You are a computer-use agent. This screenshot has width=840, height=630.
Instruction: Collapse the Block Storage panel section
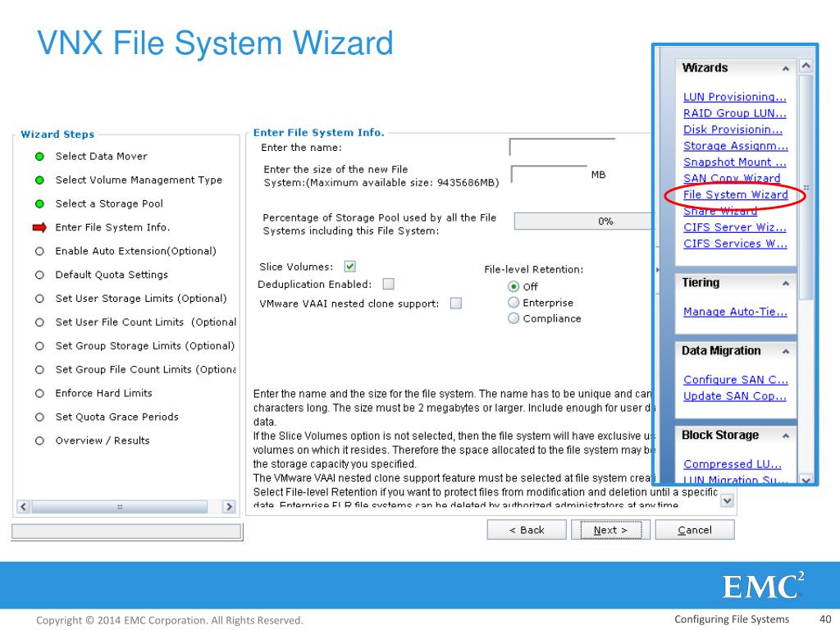pos(785,436)
